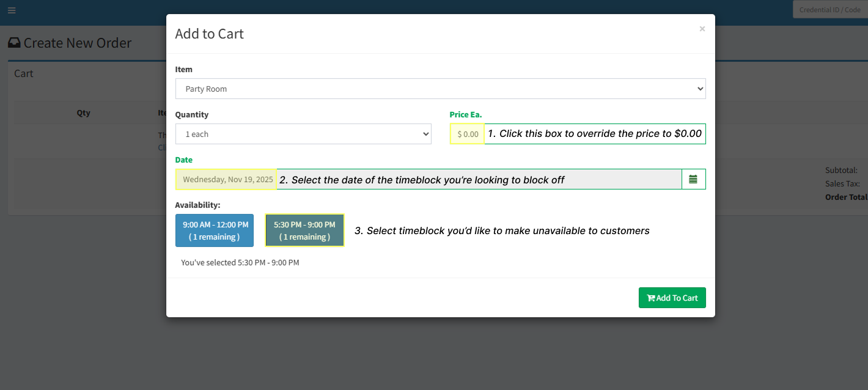Toggle the 5:30 PM - 9:00 PM timeblock
This screenshot has height=390, width=868.
tap(304, 230)
